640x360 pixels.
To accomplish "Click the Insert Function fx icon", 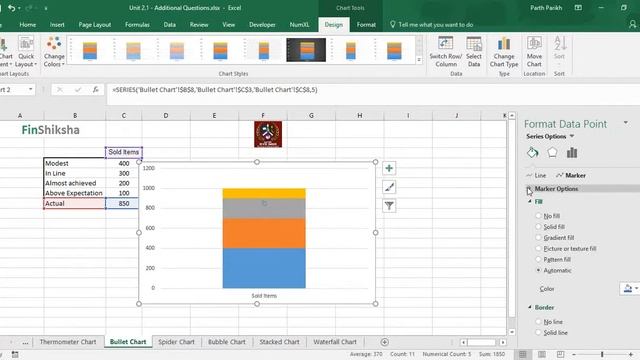I will click(x=96, y=89).
